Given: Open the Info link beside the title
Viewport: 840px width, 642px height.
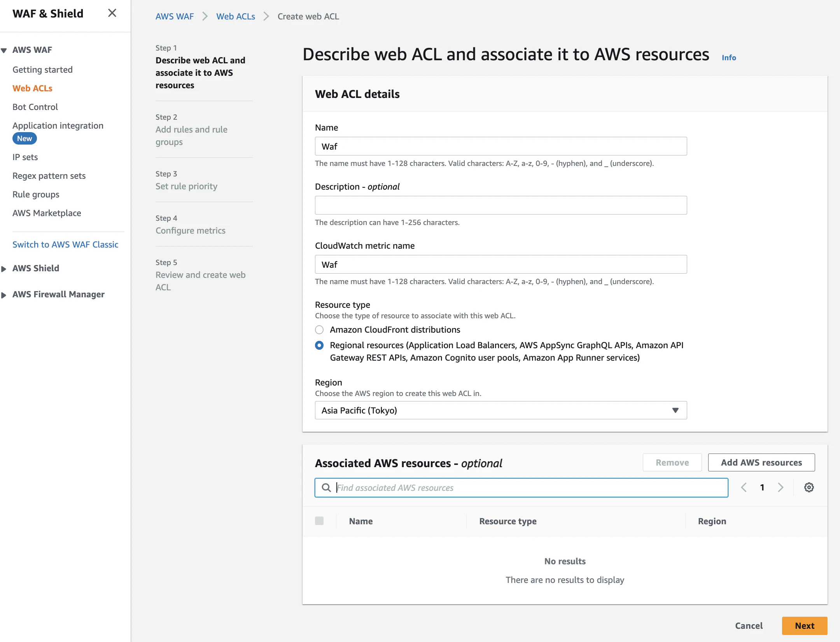Looking at the screenshot, I should 729,58.
